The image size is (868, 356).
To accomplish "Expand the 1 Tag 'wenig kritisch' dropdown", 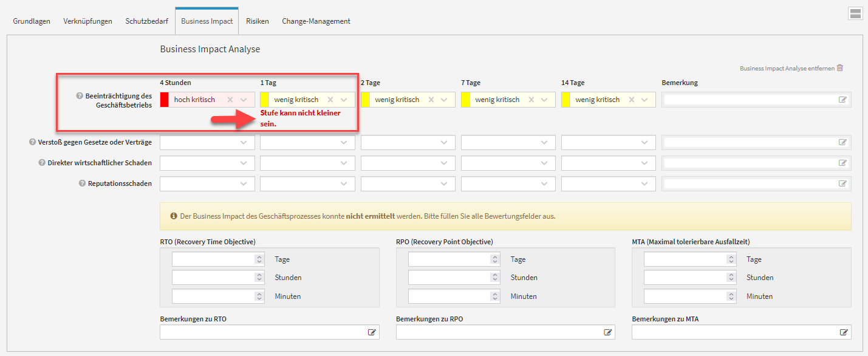I will pyautogui.click(x=344, y=100).
